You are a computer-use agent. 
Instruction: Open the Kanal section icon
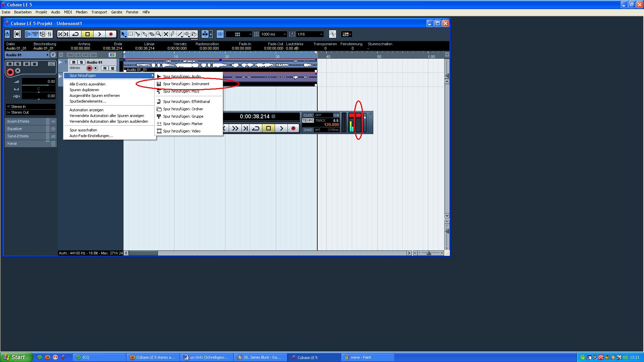(x=53, y=143)
